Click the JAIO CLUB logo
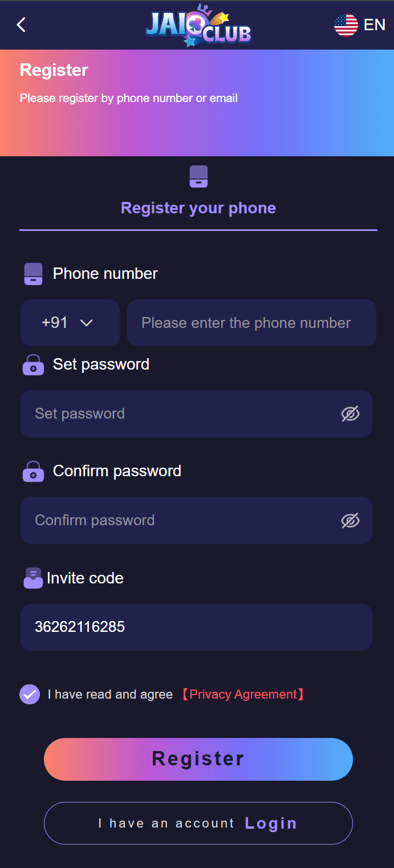The height and width of the screenshot is (868, 394). tap(198, 25)
